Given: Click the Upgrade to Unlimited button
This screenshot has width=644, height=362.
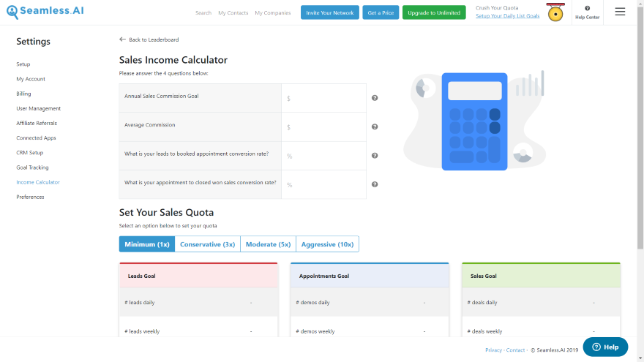Looking at the screenshot, I should tap(434, 12).
